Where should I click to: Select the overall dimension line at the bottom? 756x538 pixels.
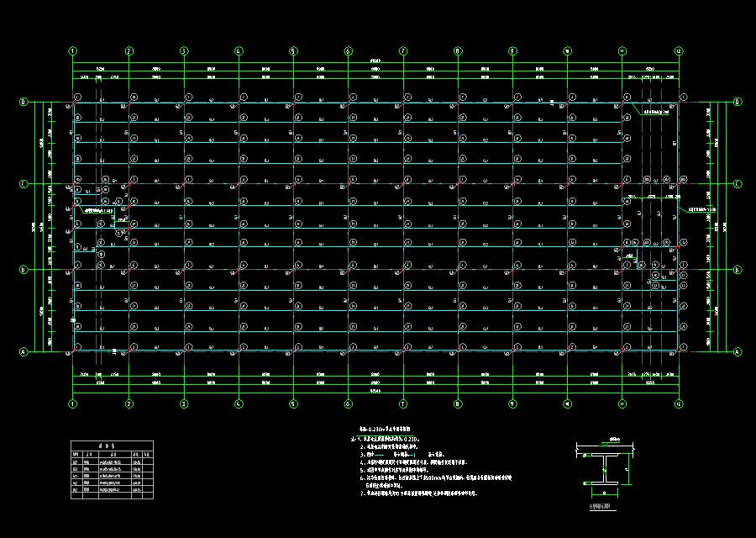[x=375, y=392]
